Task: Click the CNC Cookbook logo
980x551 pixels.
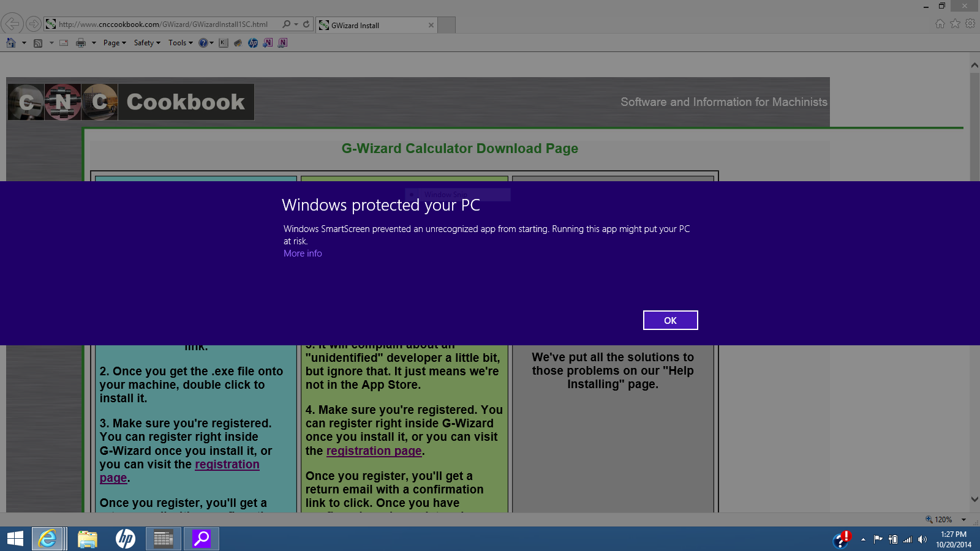Action: [131, 102]
